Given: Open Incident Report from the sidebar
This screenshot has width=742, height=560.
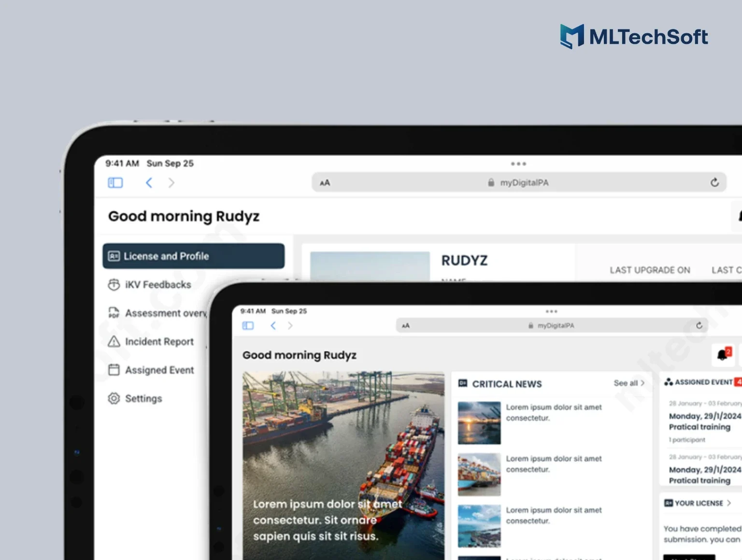Looking at the screenshot, I should pos(159,342).
